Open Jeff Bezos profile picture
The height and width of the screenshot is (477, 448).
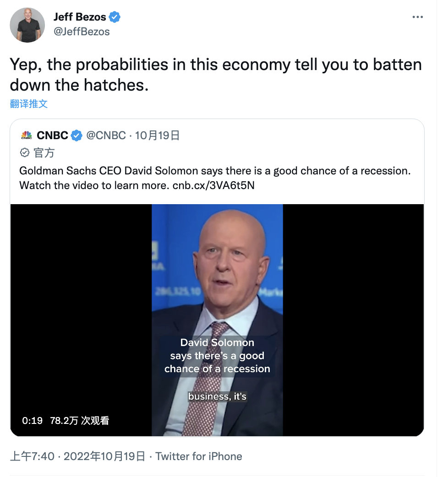[27, 25]
